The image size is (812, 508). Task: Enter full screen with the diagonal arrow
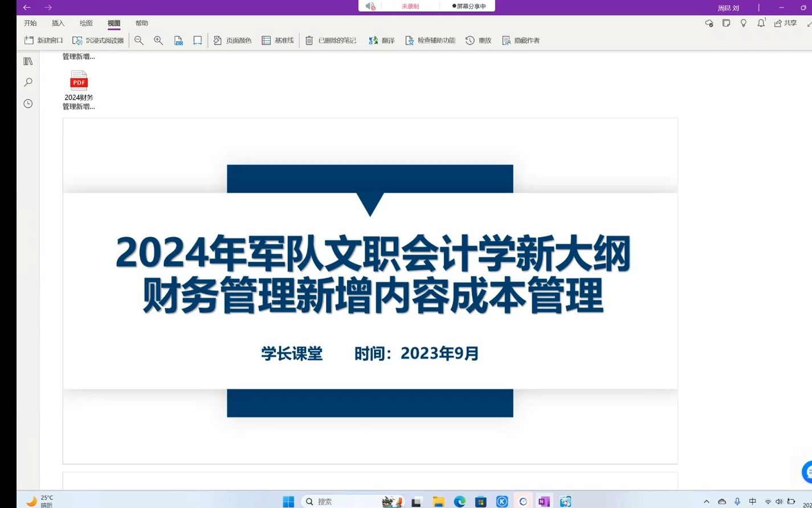coord(809,23)
